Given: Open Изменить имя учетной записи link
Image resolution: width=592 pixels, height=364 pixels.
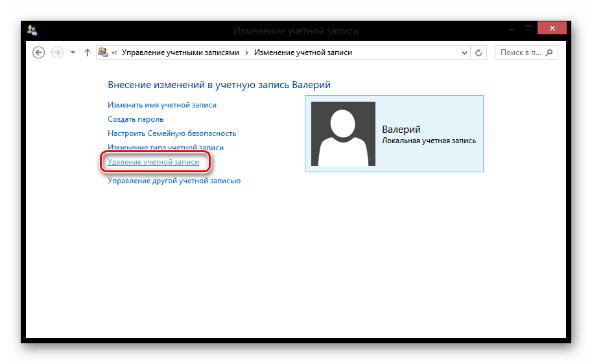Looking at the screenshot, I should coord(162,105).
